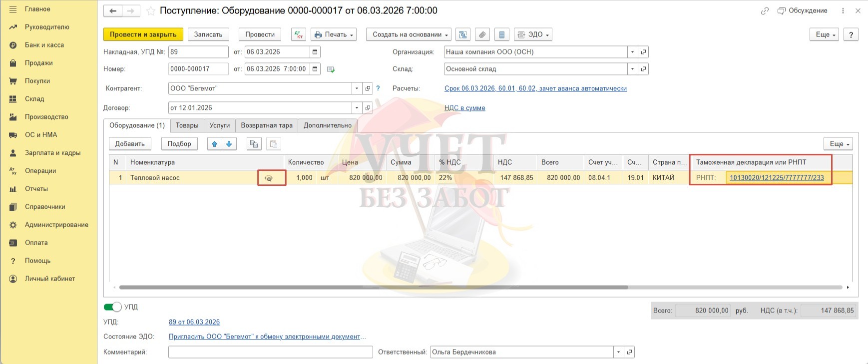This screenshot has width=868, height=364.
Task: Open the ЭДО dropdown menu
Action: [533, 34]
